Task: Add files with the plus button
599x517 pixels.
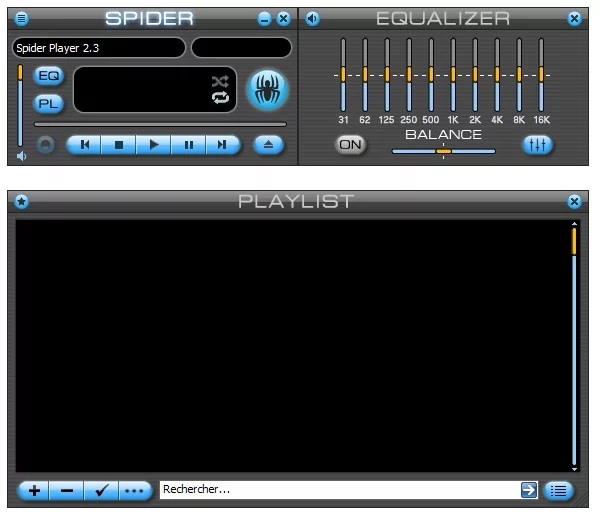Action: click(34, 491)
